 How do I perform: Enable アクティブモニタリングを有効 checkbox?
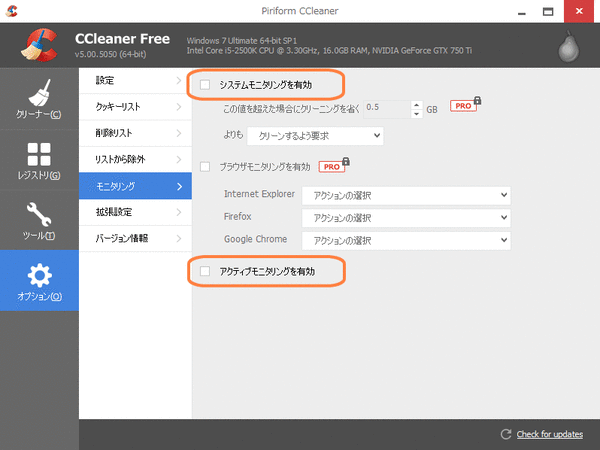(205, 271)
